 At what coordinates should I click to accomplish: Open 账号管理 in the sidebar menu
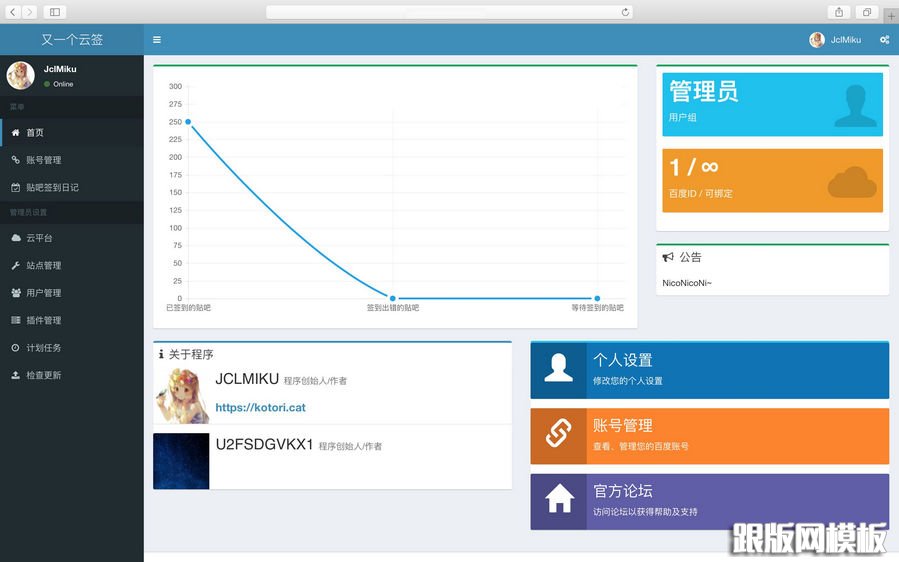tap(72, 160)
